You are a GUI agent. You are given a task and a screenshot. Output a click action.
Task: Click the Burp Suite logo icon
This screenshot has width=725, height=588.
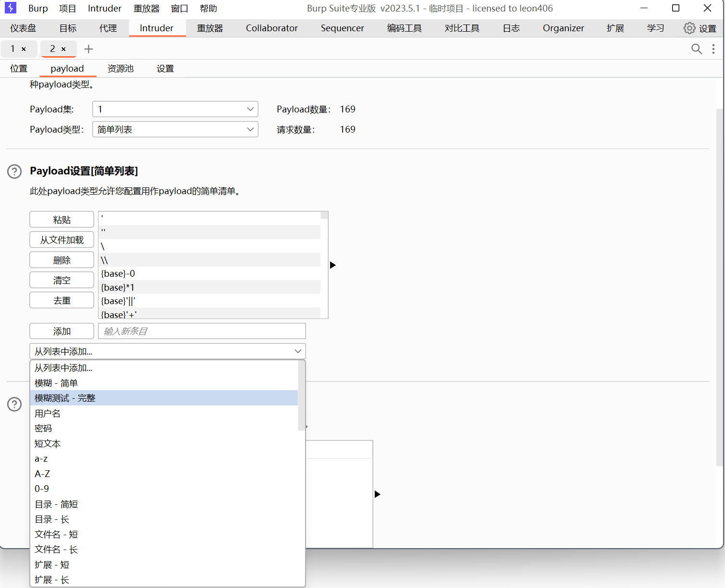click(10, 8)
